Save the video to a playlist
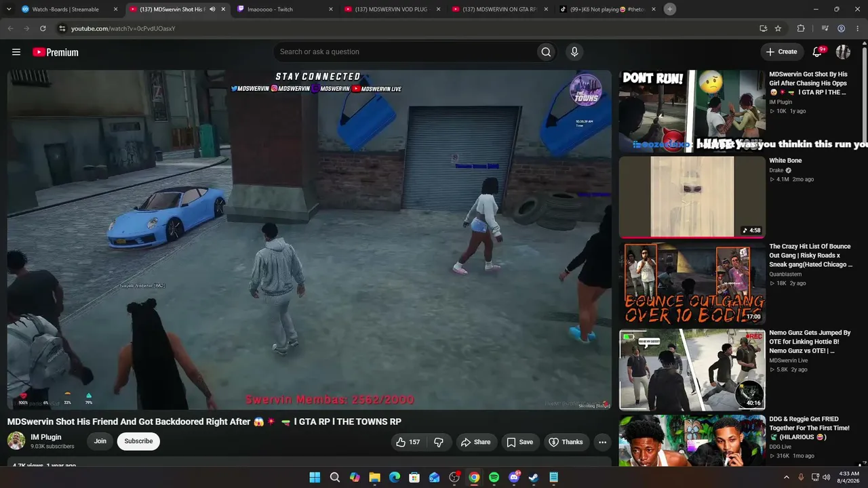Viewport: 868px width, 488px height. [519, 442]
